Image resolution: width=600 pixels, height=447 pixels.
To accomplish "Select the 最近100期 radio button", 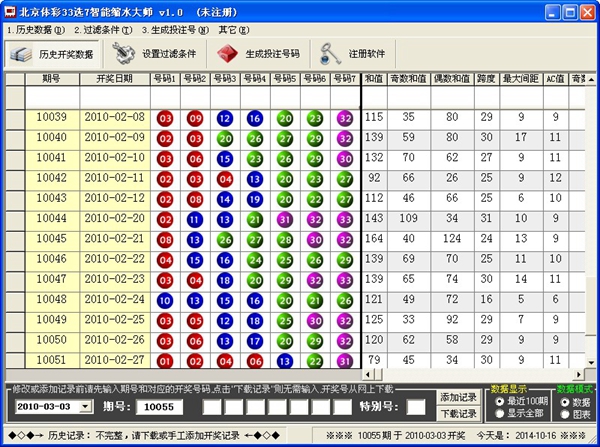I will coord(499,401).
